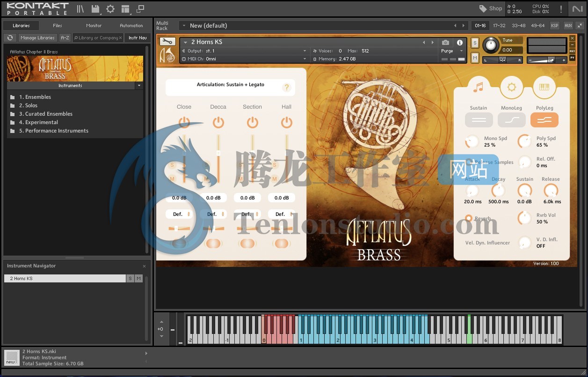The width and height of the screenshot is (588, 377).
Task: Open the Purge dropdown
Action: tap(452, 51)
